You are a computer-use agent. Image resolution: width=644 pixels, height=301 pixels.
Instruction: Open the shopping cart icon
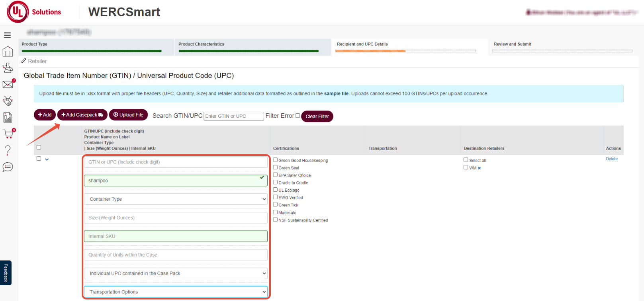8,134
